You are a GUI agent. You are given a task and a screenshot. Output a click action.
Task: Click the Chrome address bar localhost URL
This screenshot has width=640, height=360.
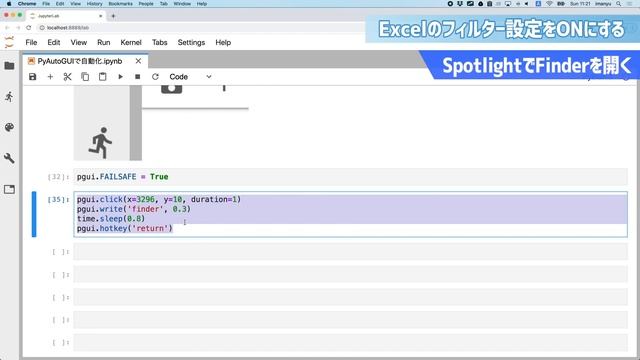click(68, 28)
